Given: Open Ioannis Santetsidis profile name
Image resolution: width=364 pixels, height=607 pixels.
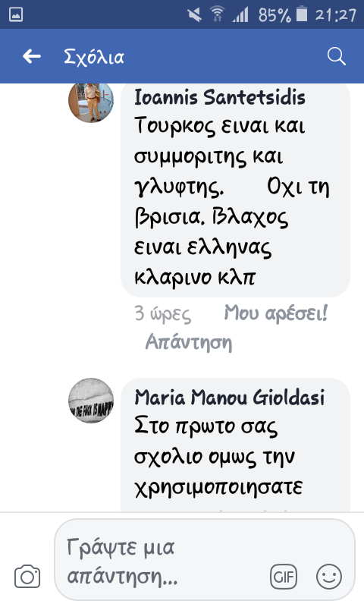Looking at the screenshot, I should (x=219, y=97).
